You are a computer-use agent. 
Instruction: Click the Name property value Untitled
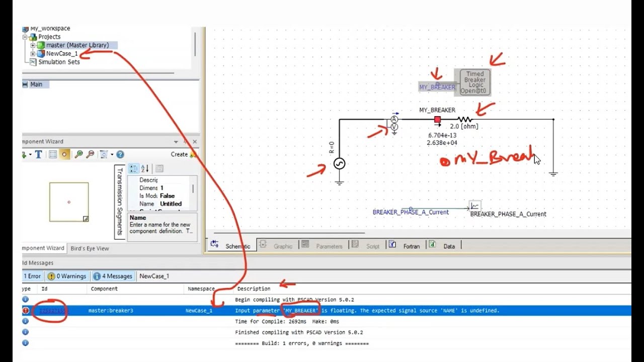point(171,204)
